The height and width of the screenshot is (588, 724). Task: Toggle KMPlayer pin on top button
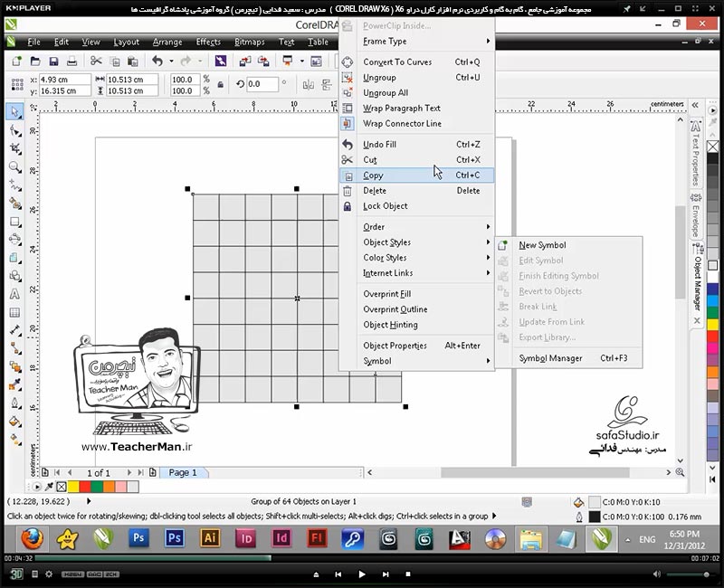[x=626, y=9]
